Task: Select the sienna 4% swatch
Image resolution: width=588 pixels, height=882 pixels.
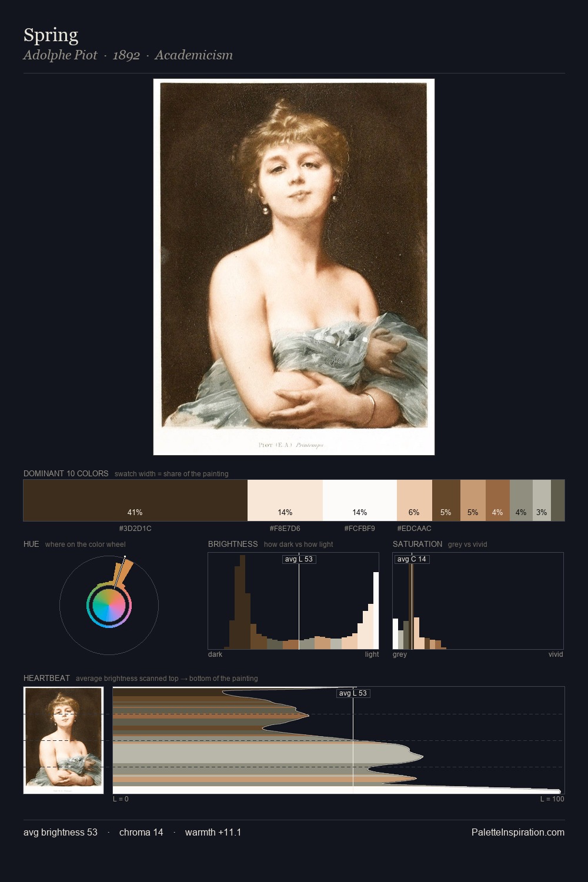Action: click(497, 500)
